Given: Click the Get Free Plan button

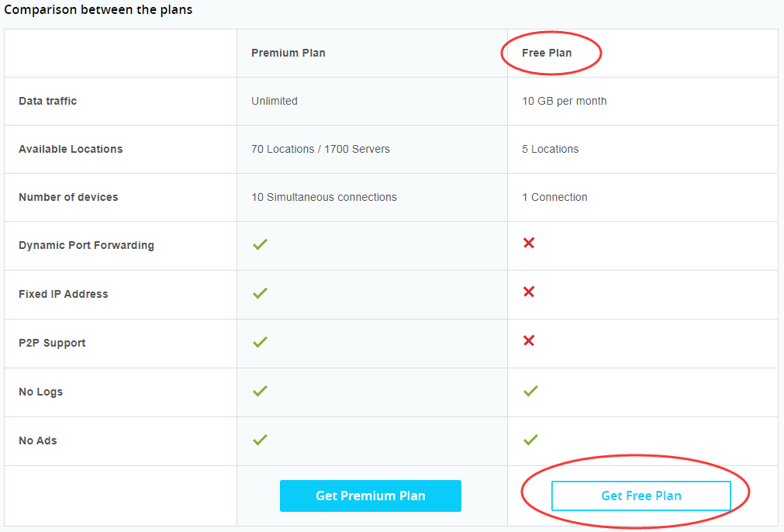Looking at the screenshot, I should pyautogui.click(x=641, y=496).
